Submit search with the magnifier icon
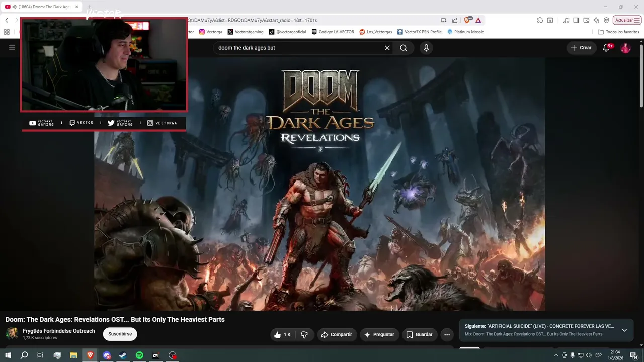 click(404, 48)
